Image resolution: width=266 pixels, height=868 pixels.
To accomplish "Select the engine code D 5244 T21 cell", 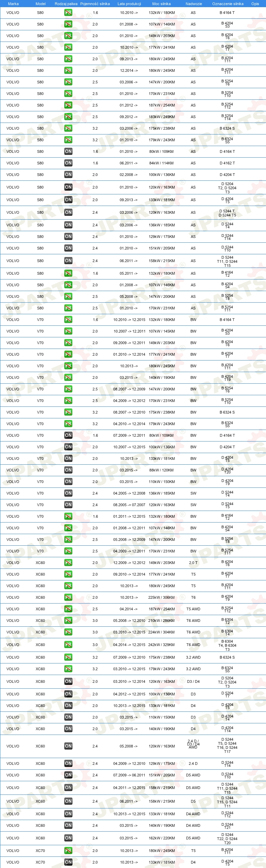I will [227, 826].
